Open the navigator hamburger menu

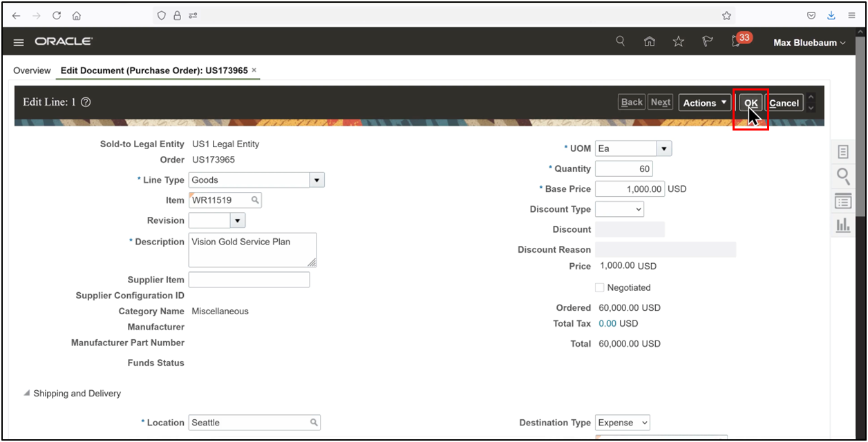(x=18, y=41)
